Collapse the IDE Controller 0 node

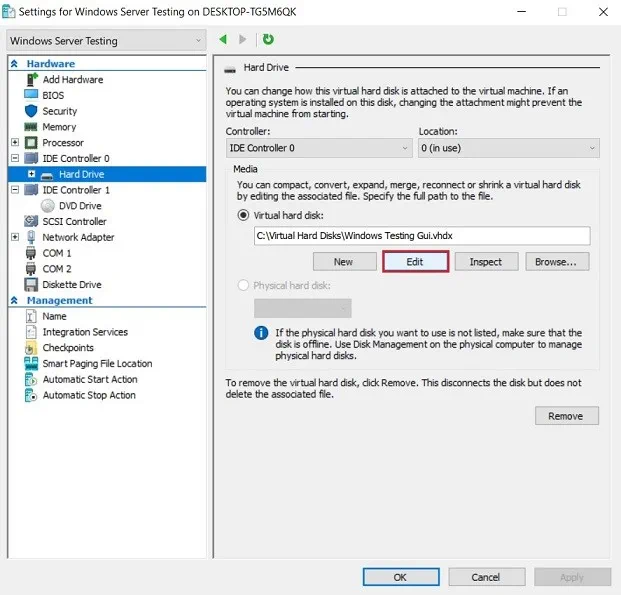(15, 159)
